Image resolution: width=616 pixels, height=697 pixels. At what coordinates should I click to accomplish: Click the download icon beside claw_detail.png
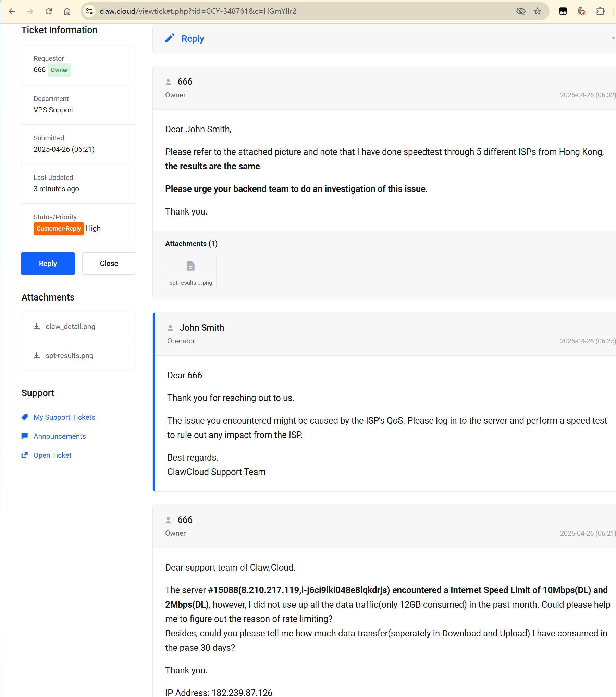click(x=37, y=326)
